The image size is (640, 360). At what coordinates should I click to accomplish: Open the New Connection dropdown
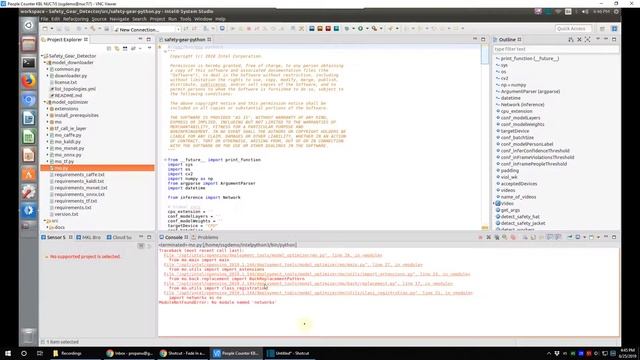[178, 30]
